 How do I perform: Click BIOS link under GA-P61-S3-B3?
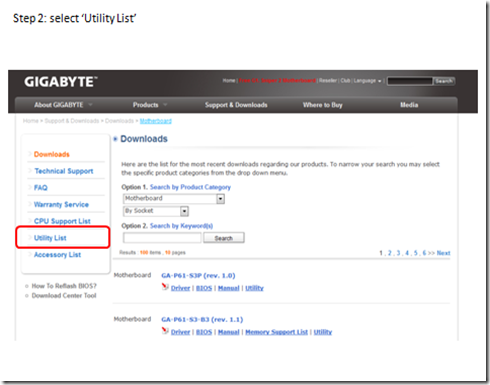[x=204, y=332]
